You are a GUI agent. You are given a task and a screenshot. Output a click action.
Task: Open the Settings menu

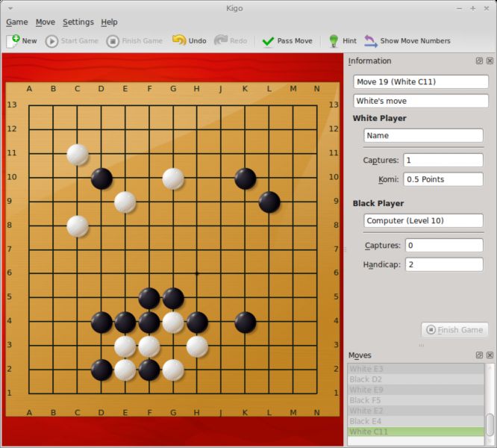click(x=78, y=22)
